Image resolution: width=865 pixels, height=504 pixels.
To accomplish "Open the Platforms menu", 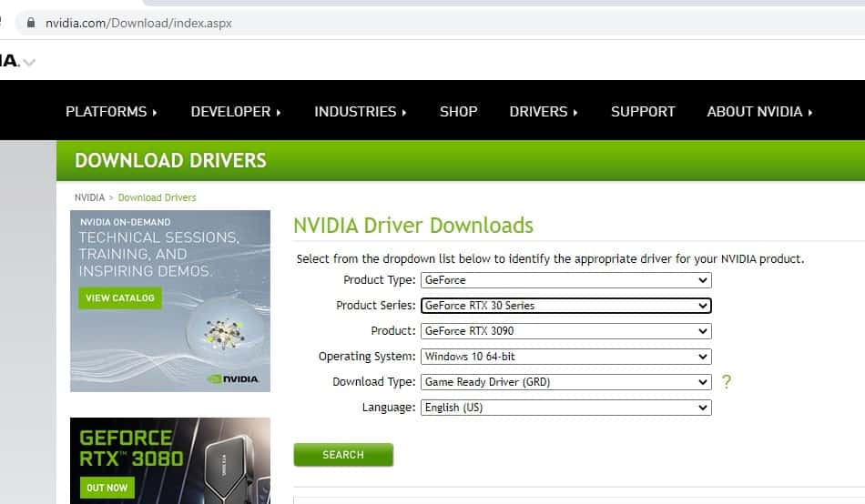I will click(x=111, y=112).
